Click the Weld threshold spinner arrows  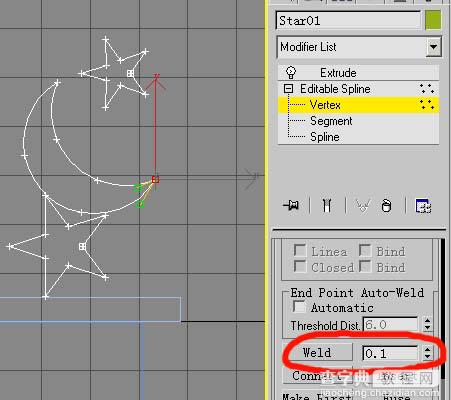(x=427, y=353)
